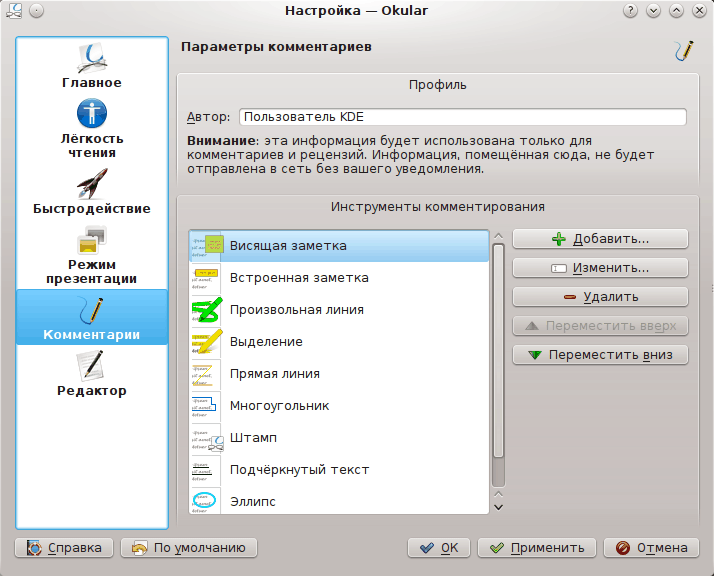Open the Режим презентации section
Image resolution: width=714 pixels, height=576 pixels.
tap(92, 255)
